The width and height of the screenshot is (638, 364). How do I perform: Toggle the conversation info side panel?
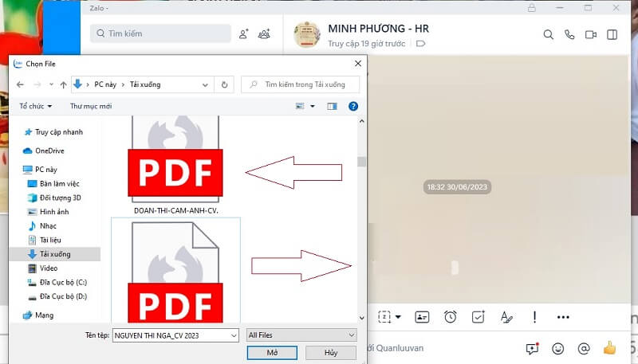612,35
